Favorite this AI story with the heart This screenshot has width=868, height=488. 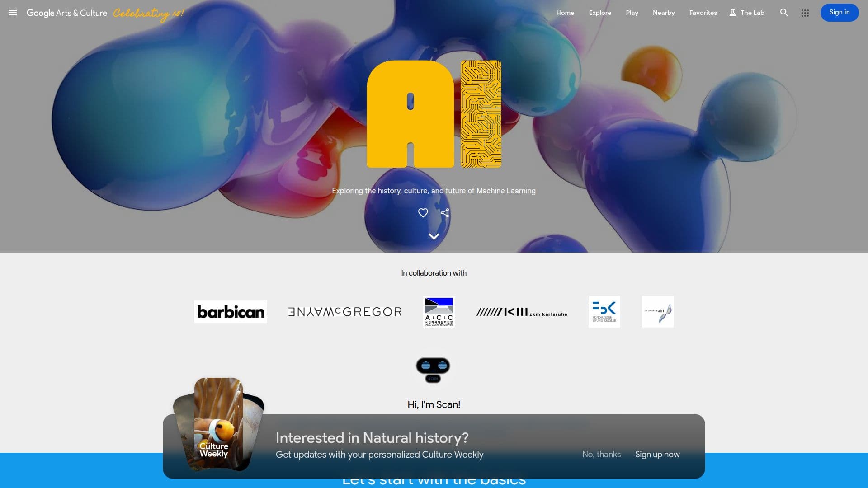[x=423, y=213]
